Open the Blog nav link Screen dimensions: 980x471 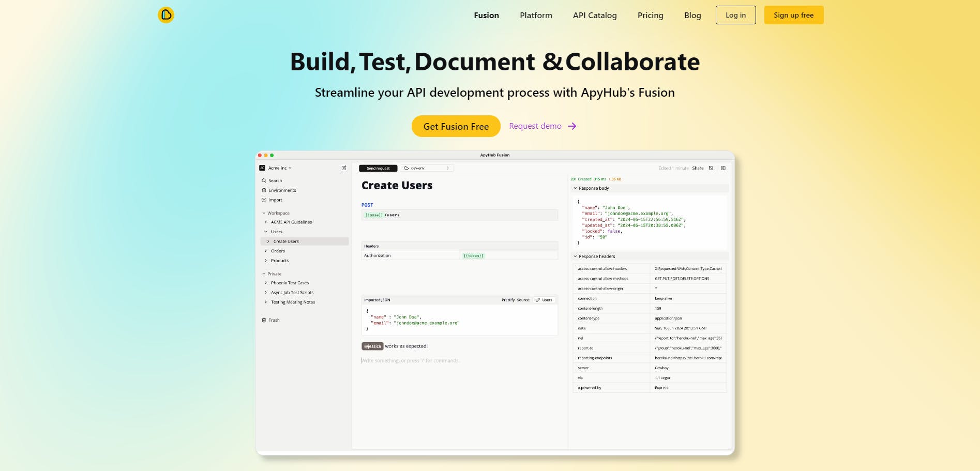click(x=692, y=16)
